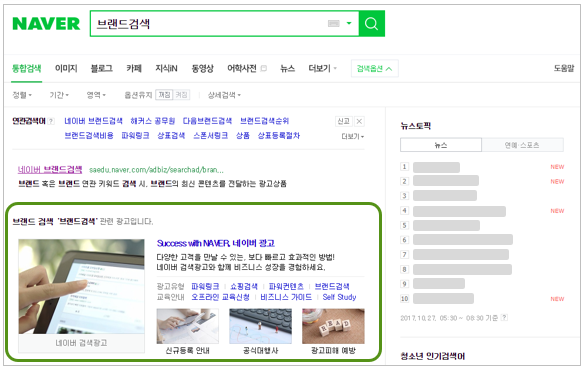This screenshot has height=370, width=586.
Task: Click help icon beside the 기준 timestamp
Action: (x=504, y=318)
